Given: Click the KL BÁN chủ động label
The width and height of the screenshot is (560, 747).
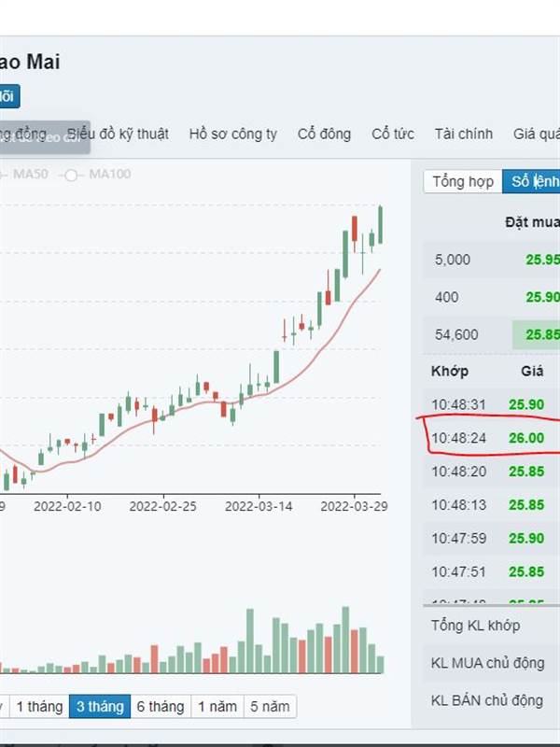Looking at the screenshot, I should tap(486, 700).
